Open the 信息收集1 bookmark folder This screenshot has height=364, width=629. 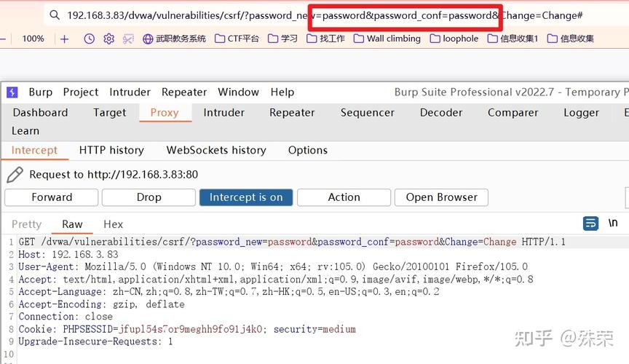click(513, 39)
